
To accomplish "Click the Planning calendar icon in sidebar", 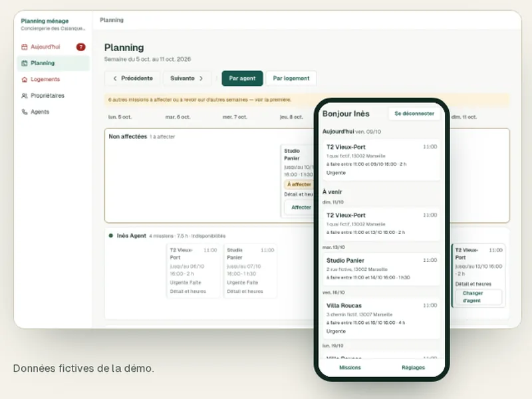I will point(25,63).
